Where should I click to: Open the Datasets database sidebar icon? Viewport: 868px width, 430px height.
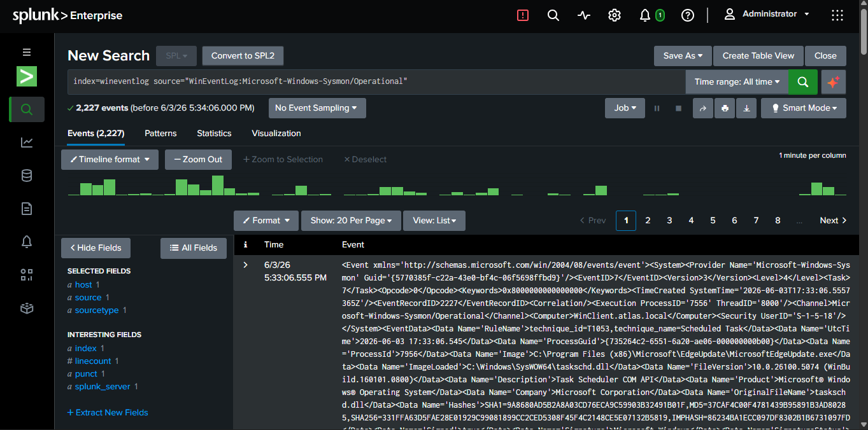coord(27,176)
